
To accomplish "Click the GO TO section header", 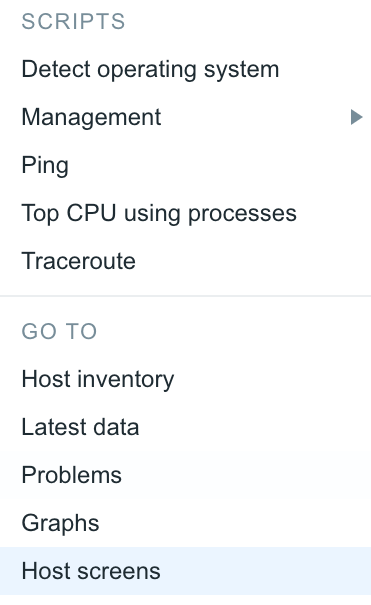I will coord(59,331).
